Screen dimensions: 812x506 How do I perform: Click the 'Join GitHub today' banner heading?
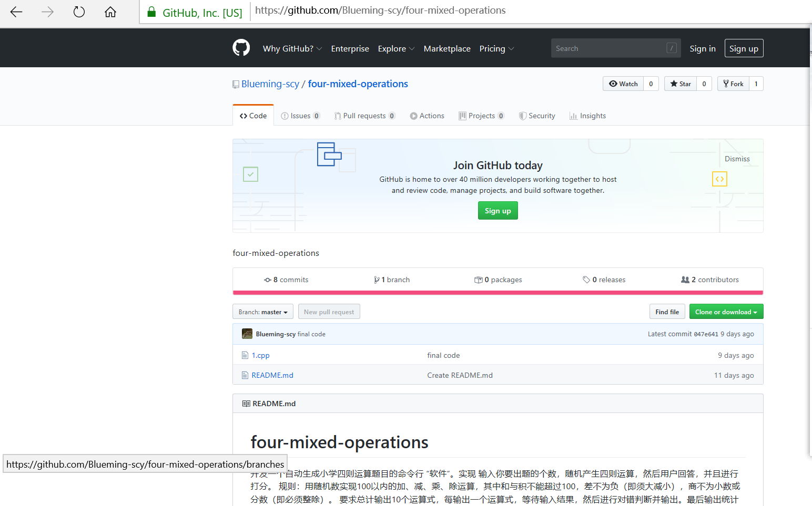(498, 166)
